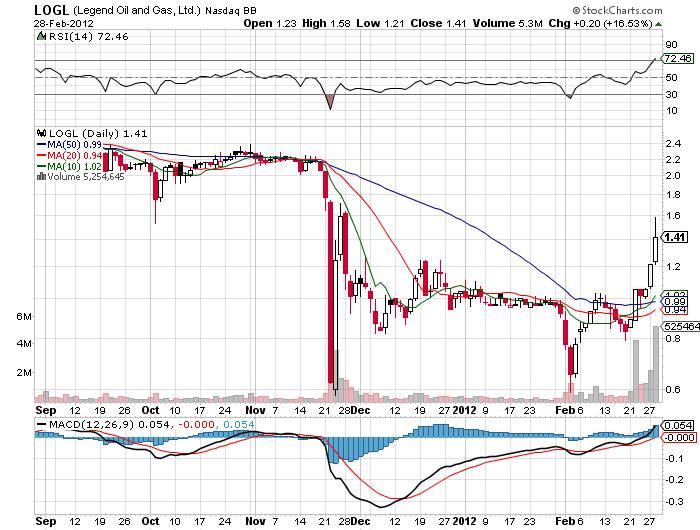Click the 4M volume axis label

pyautogui.click(x=24, y=344)
